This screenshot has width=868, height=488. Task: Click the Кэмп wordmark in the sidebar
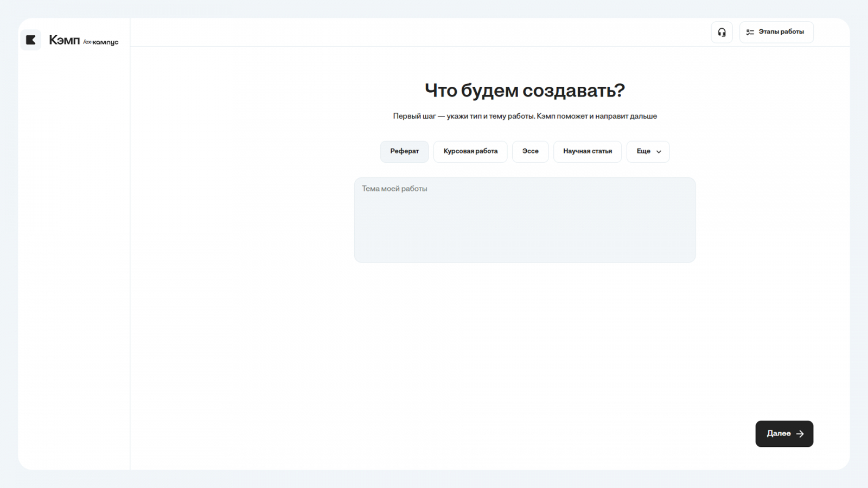coord(64,40)
